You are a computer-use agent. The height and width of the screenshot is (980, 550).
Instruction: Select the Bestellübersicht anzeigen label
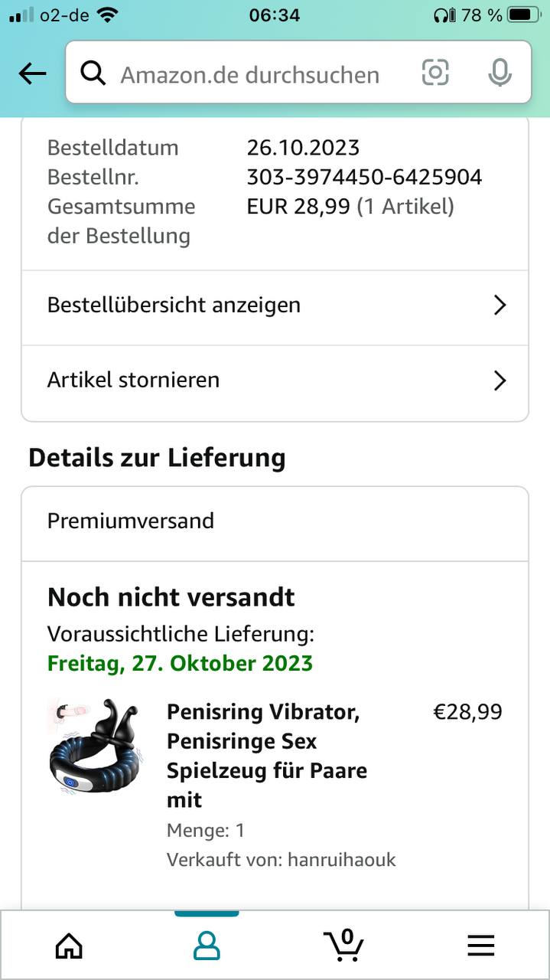174,305
